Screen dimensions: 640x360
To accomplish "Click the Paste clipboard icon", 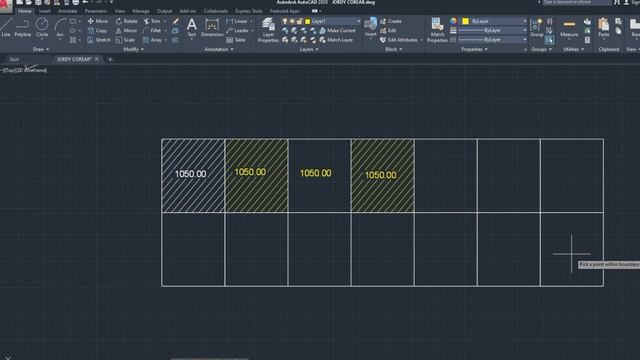I will click(604, 27).
